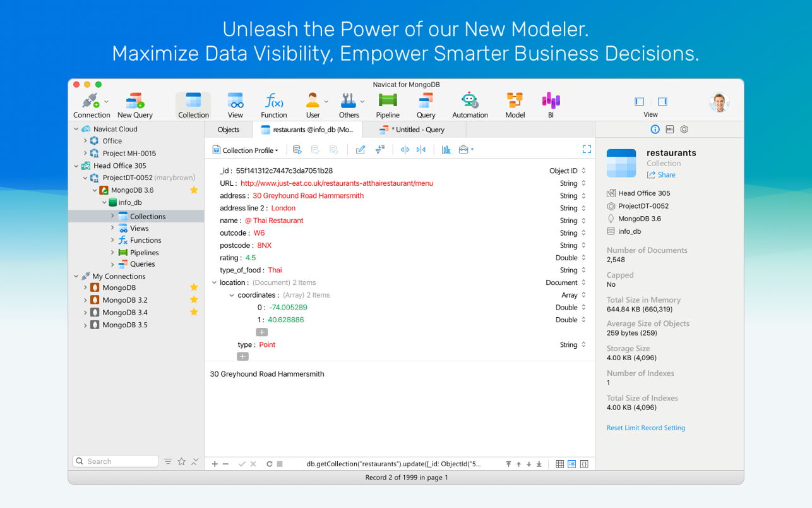
Task: Toggle full screen mode icon
Action: point(587,149)
